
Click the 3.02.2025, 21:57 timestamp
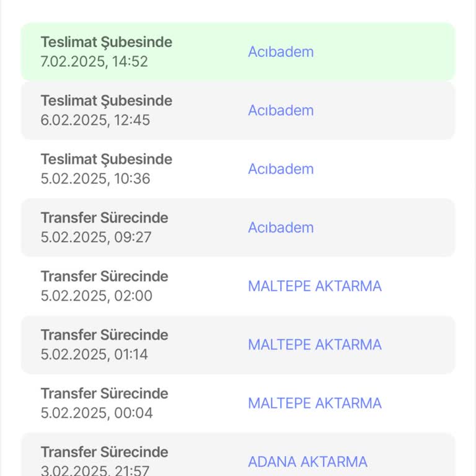(95, 470)
